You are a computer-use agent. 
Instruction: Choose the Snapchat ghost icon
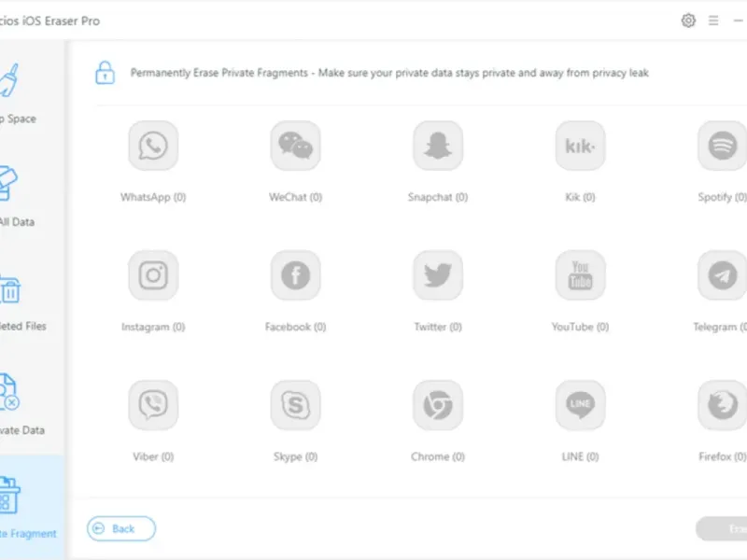click(x=438, y=146)
